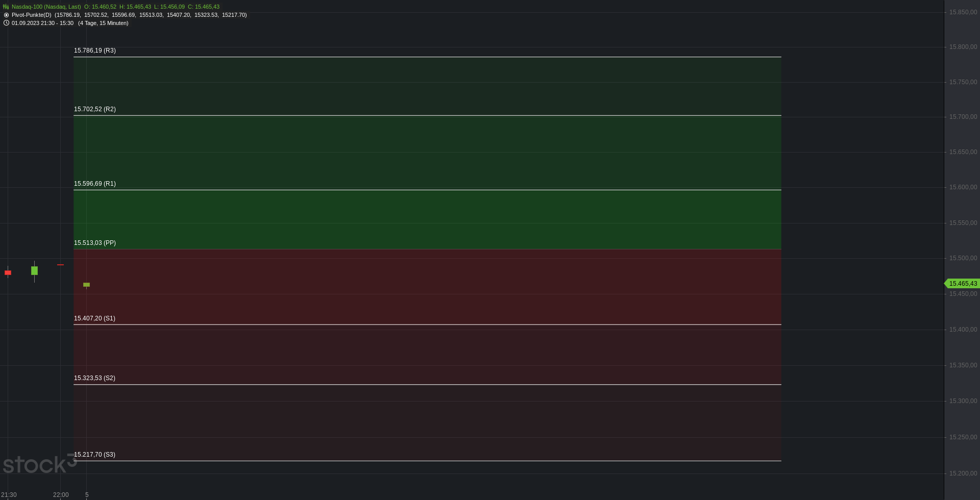Click the stock3 watermark logo
The image size is (980, 500).
pyautogui.click(x=39, y=464)
